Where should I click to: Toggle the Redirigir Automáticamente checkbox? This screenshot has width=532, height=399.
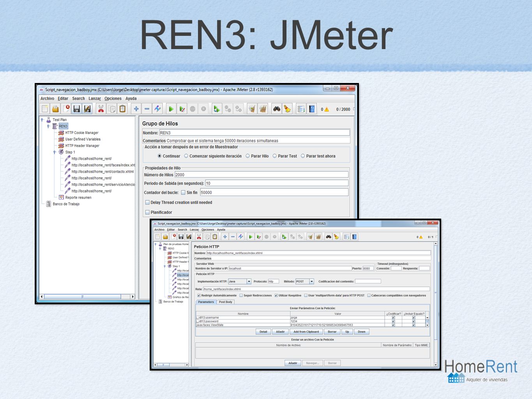click(199, 295)
